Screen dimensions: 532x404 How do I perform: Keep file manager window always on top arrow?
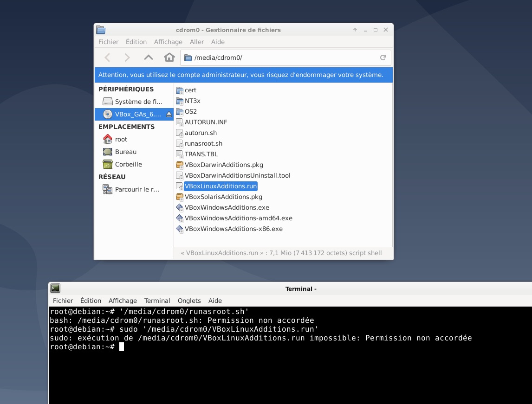[355, 30]
